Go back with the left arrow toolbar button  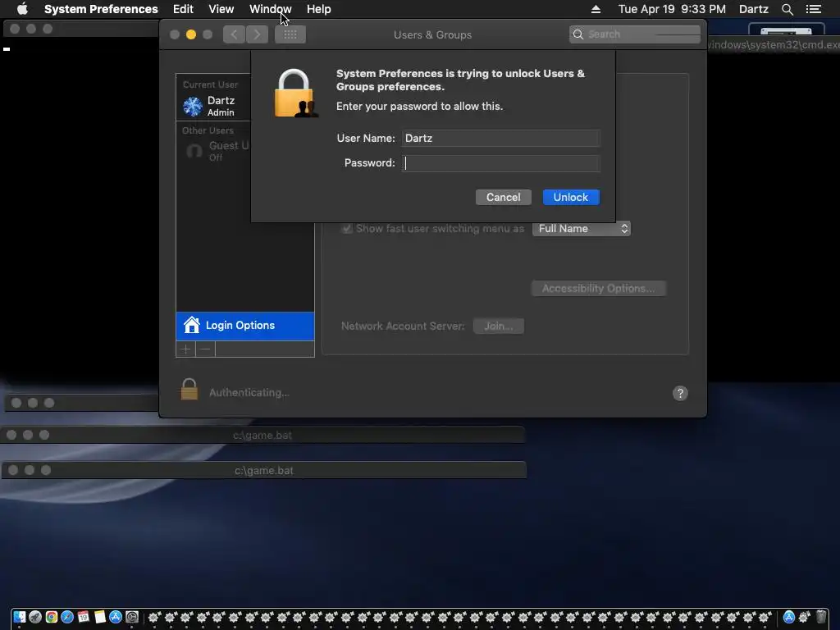point(234,34)
